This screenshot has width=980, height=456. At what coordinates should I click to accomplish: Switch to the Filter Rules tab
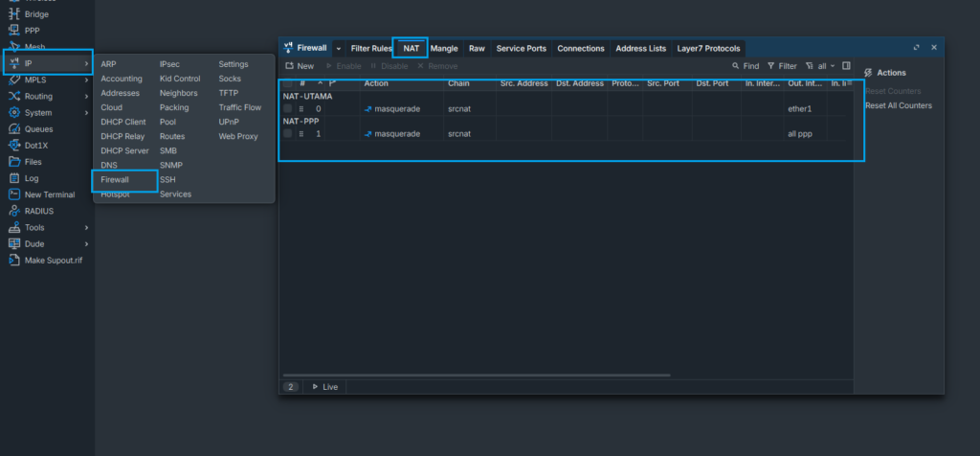click(x=371, y=48)
